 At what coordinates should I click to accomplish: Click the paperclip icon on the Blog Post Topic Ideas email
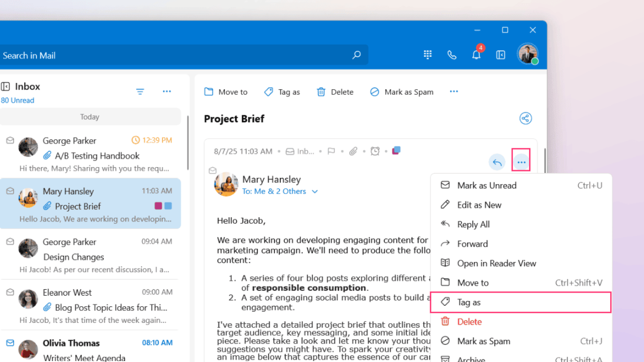tap(47, 307)
